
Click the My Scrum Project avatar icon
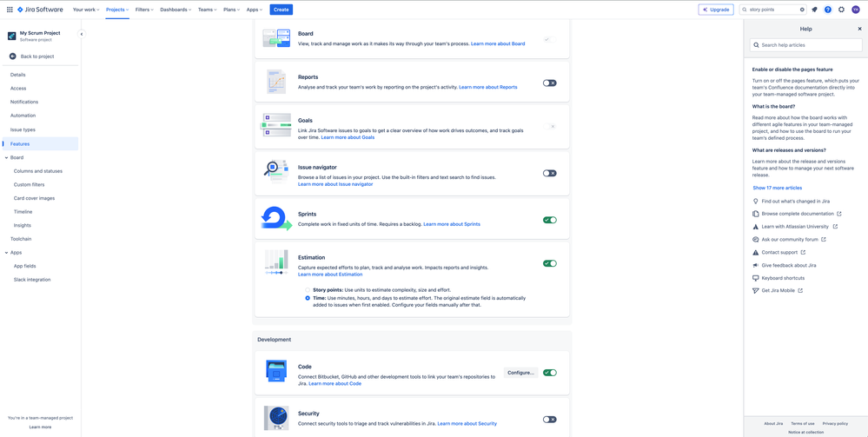click(11, 36)
